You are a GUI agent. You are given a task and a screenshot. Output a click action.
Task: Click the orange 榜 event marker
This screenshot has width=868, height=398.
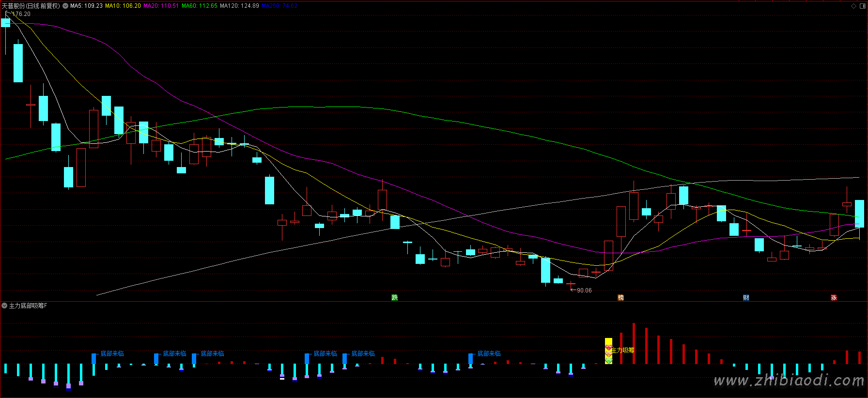621,297
